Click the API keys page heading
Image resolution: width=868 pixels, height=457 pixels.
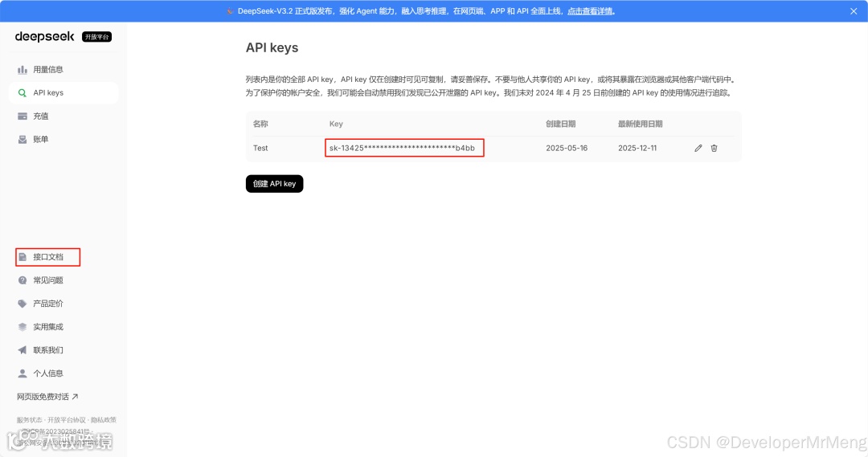pos(272,47)
